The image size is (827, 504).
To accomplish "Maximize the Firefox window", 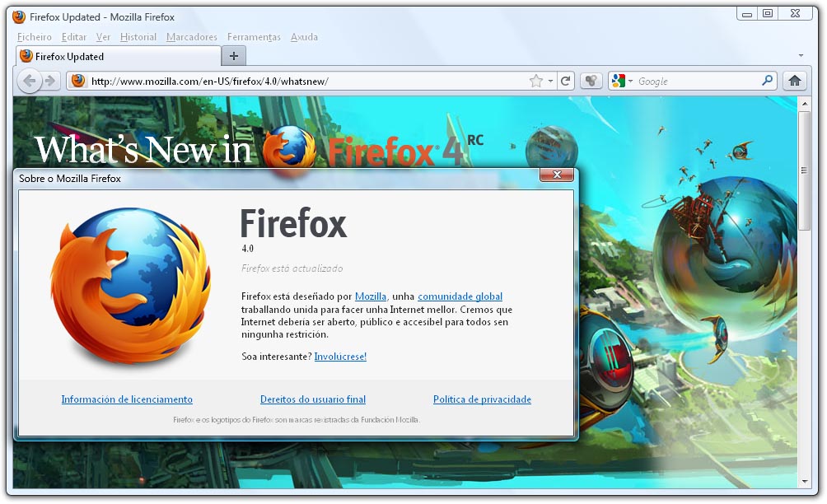I will pos(768,14).
